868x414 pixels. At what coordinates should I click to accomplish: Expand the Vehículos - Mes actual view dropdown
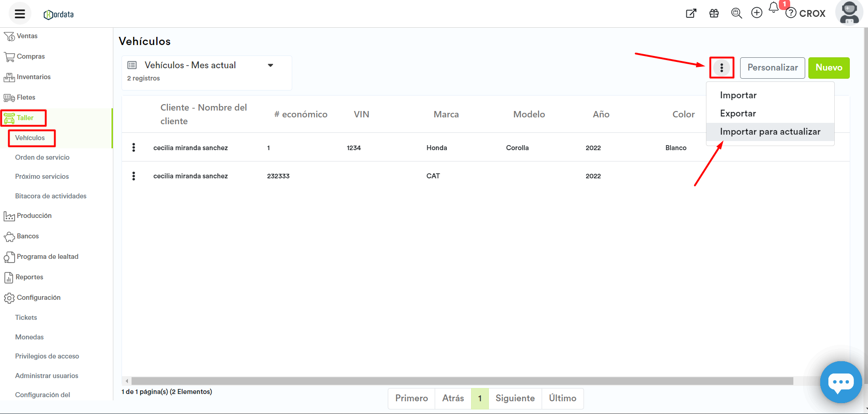pos(270,66)
